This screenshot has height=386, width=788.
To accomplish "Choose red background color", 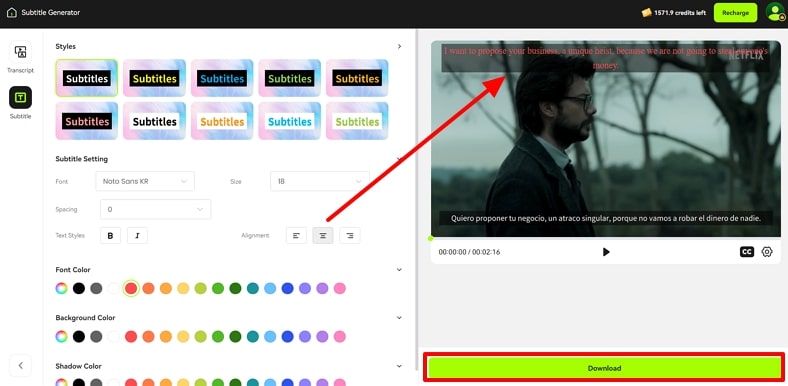I will (131, 337).
